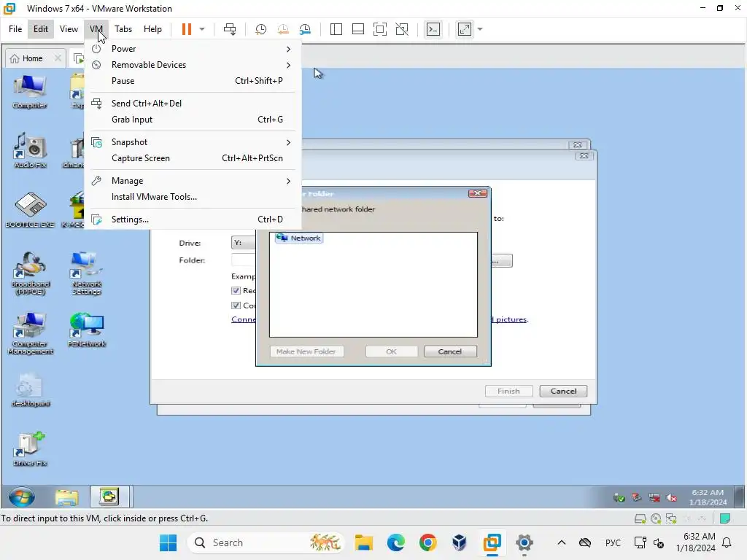Open the console view toolbar icon

[x=433, y=29]
